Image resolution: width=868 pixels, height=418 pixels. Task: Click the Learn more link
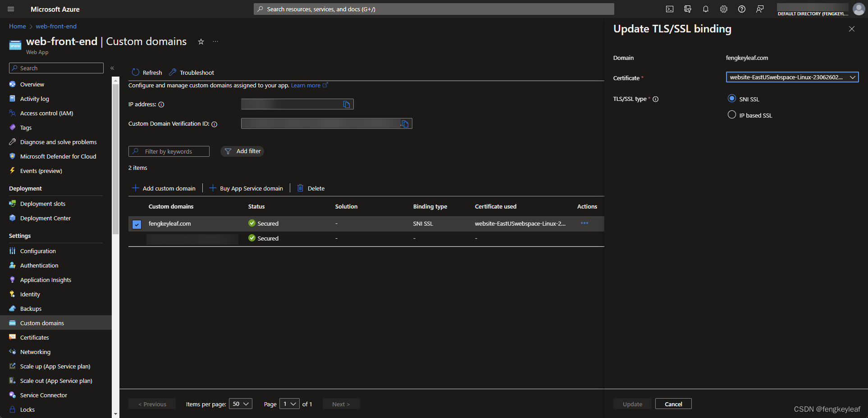tap(309, 85)
